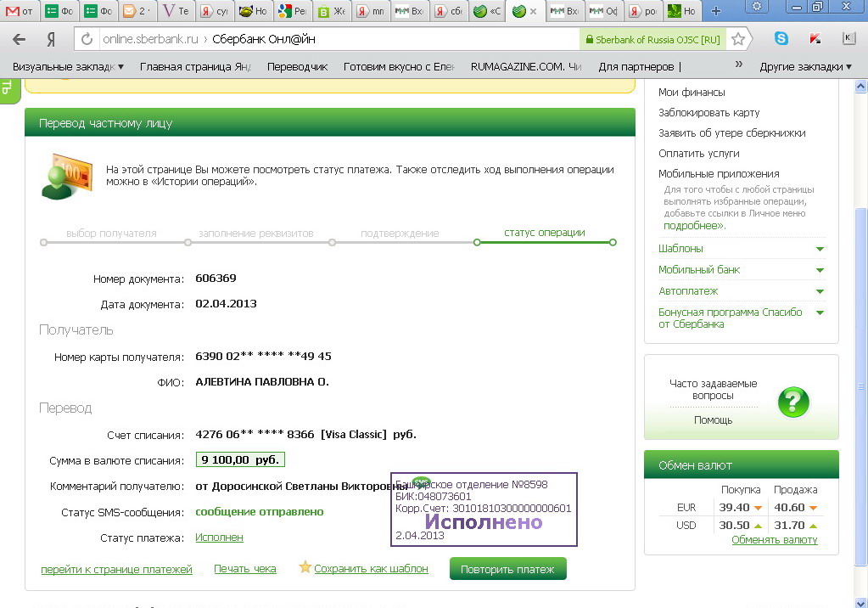
Task: Open 'Мобильные приложения' in the sidebar
Action: tap(719, 174)
